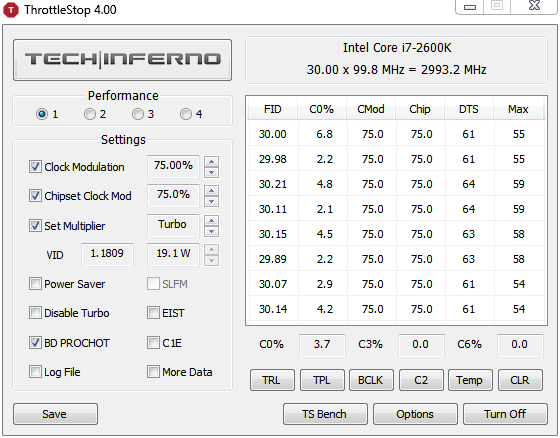Click the BCLK button
Viewport: 560px width, 438px height.
point(371,380)
